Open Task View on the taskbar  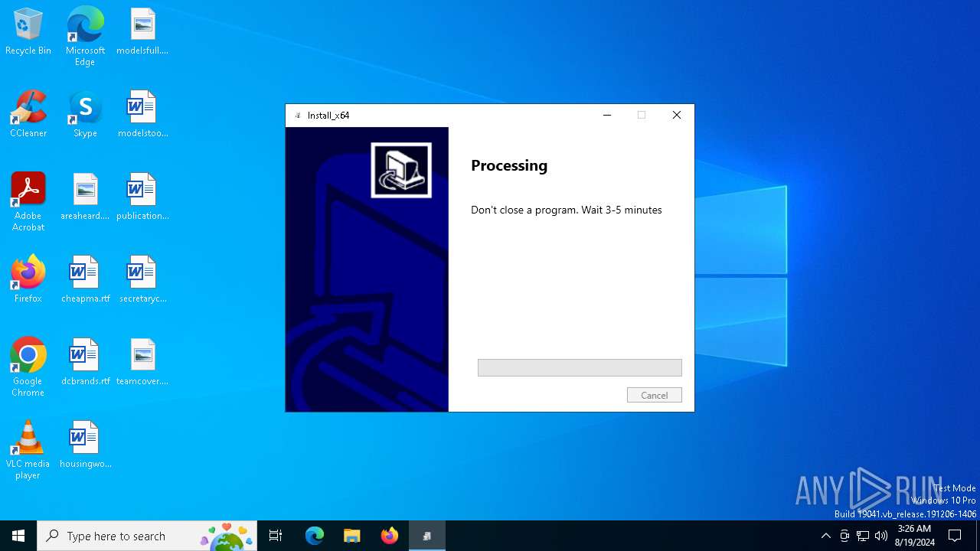pos(276,536)
